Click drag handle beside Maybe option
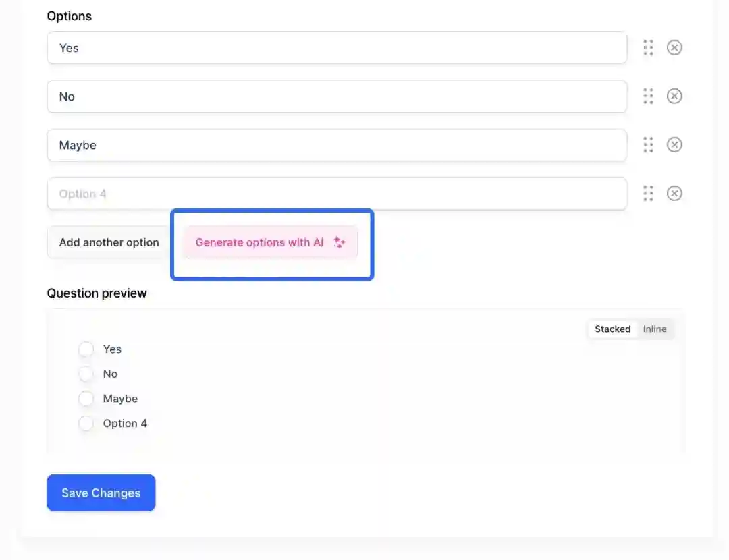Viewport: 729px width, 560px height. click(x=648, y=145)
